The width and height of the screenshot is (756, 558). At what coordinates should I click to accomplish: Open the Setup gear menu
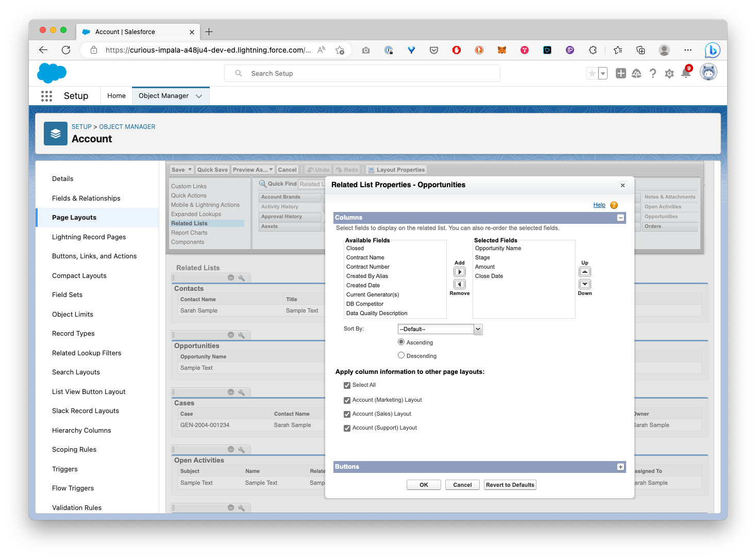pos(669,74)
